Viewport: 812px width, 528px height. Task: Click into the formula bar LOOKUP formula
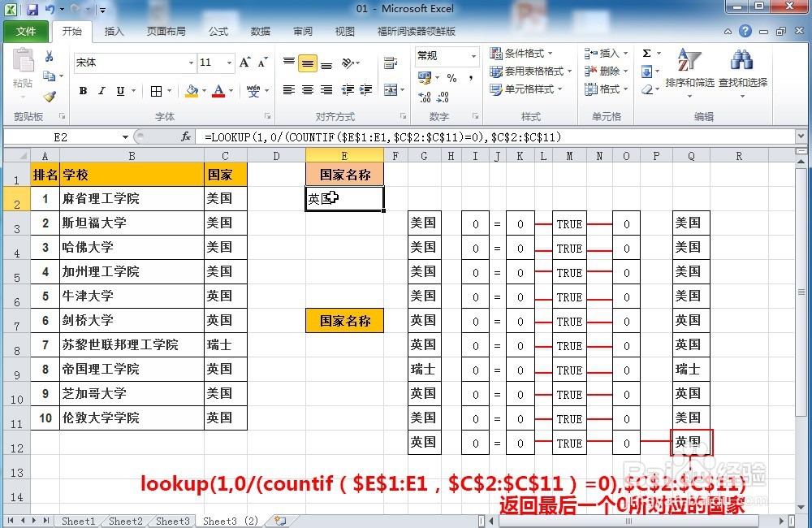click(383, 136)
